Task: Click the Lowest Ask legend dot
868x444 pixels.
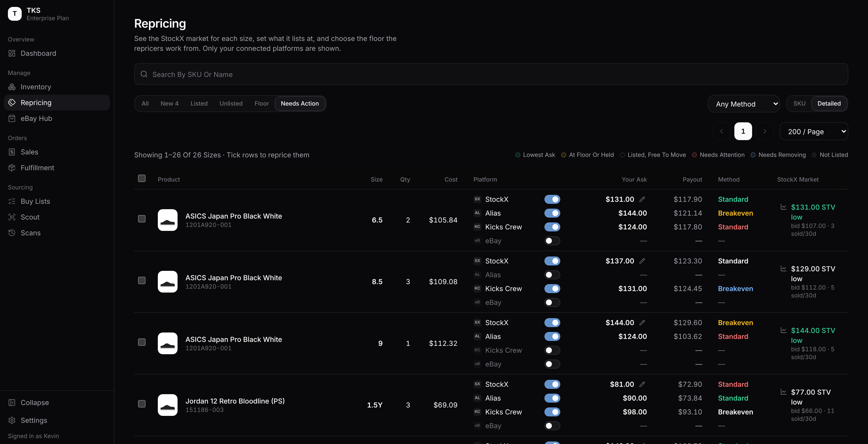Action: point(518,155)
